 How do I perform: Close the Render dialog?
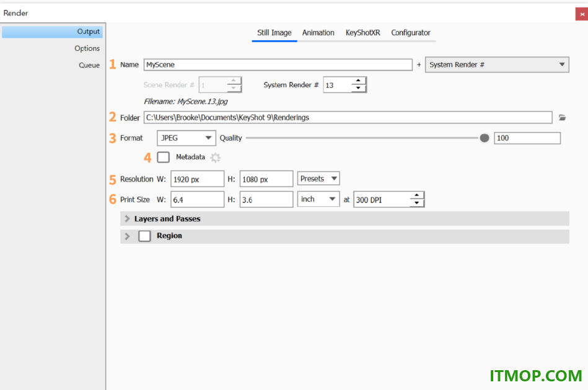[x=582, y=14]
